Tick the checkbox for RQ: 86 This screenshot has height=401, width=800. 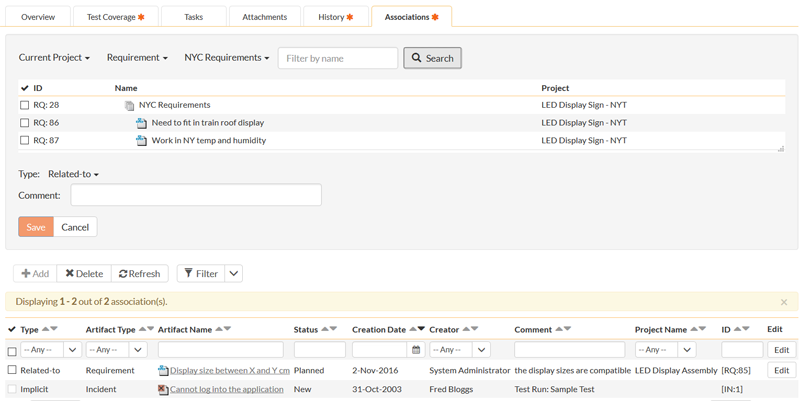point(25,123)
